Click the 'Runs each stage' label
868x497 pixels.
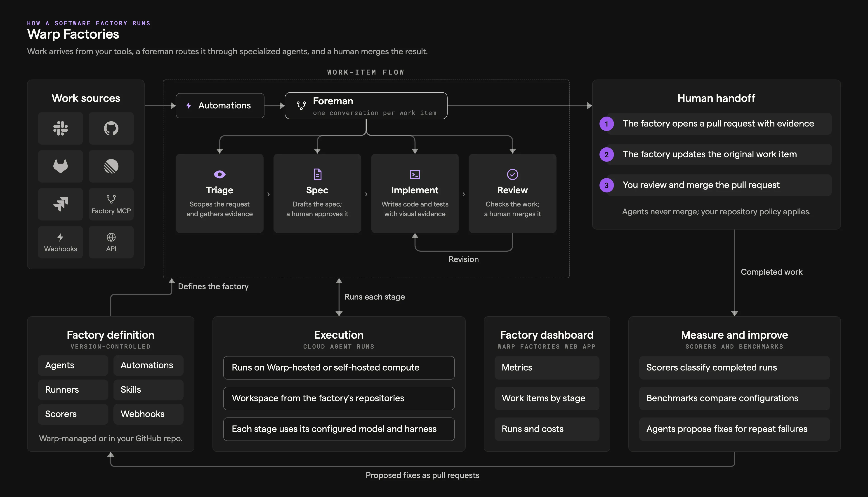coord(374,297)
